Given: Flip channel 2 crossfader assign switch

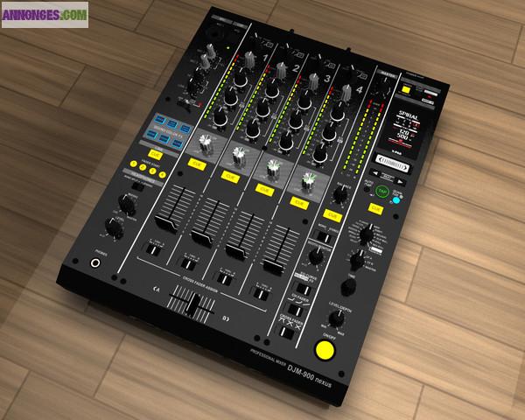Looking at the screenshot, I should (188, 264).
